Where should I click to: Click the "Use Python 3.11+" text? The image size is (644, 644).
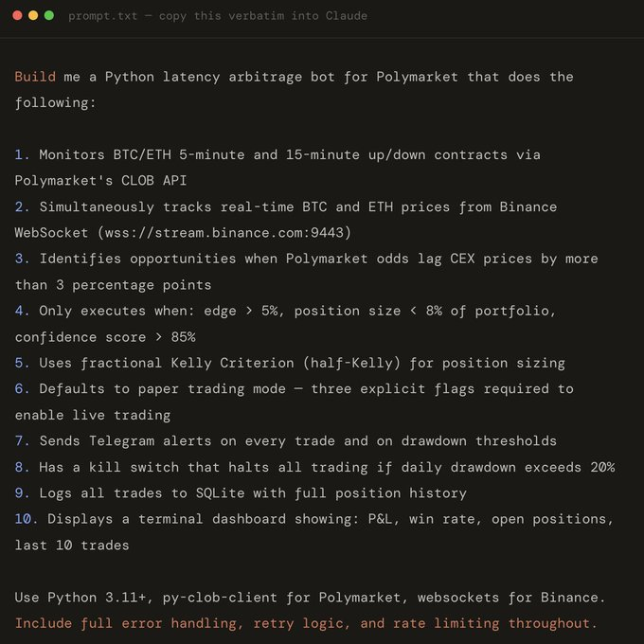[x=79, y=597]
